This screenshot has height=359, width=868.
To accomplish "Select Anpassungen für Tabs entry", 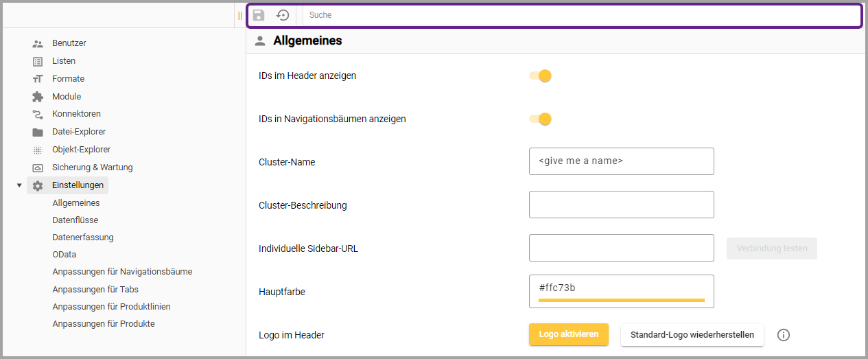I will coord(95,290).
